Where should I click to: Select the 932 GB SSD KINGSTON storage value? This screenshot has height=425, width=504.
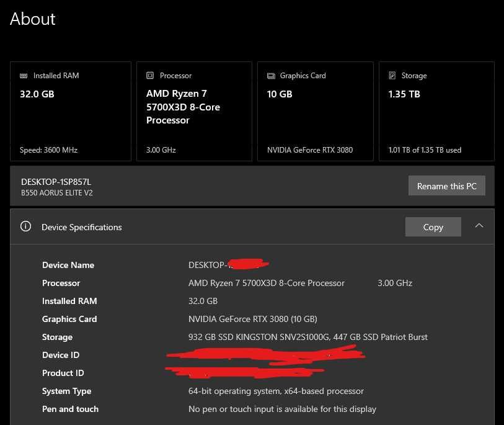point(308,337)
